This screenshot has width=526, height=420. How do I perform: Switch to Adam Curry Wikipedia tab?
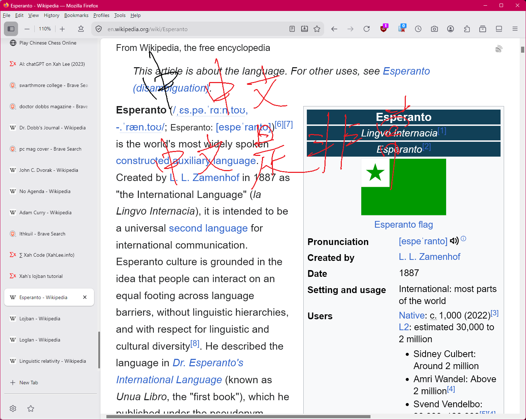point(49,212)
